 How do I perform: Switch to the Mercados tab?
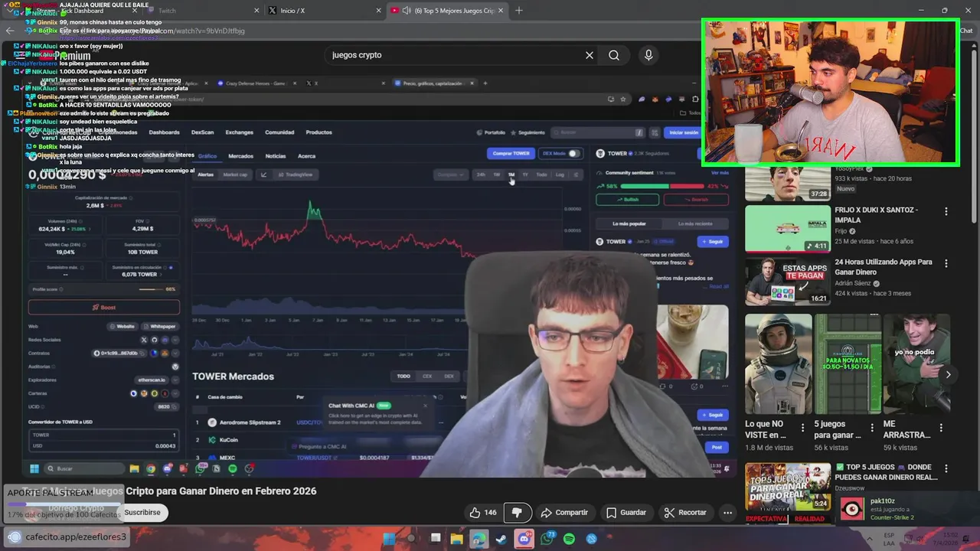[240, 156]
